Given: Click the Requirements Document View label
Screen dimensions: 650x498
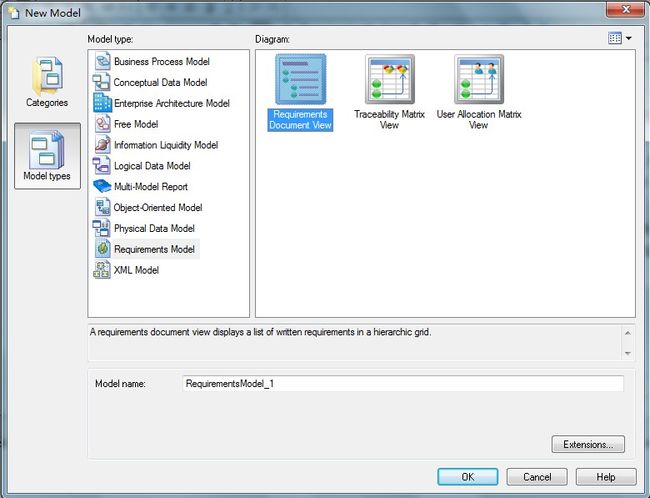Looking at the screenshot, I should point(301,119).
